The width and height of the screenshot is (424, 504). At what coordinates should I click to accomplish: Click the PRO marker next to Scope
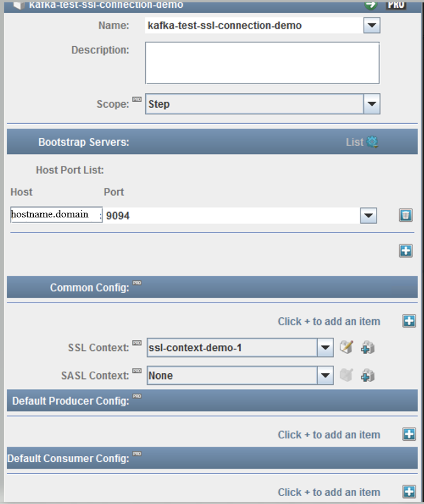[x=137, y=99]
